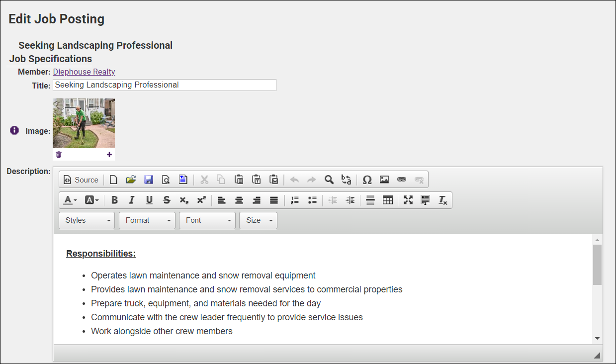
Task: Delete the image with the trash icon
Action: click(x=59, y=155)
